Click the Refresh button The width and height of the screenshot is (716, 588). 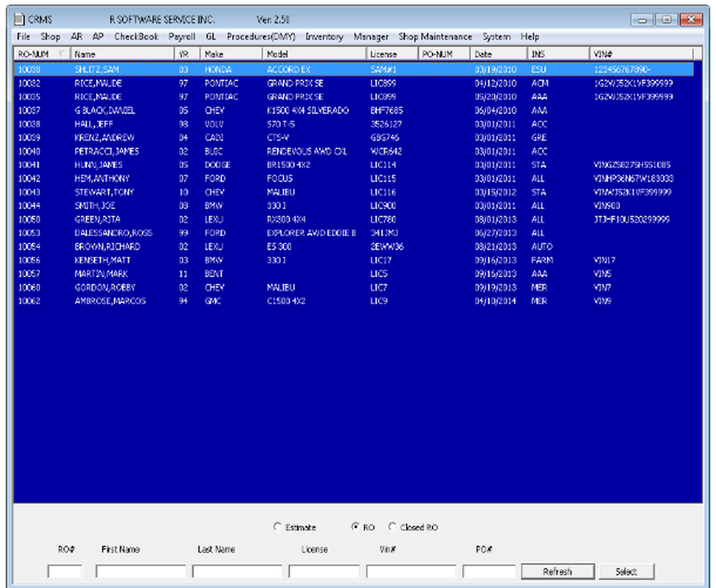point(558,572)
